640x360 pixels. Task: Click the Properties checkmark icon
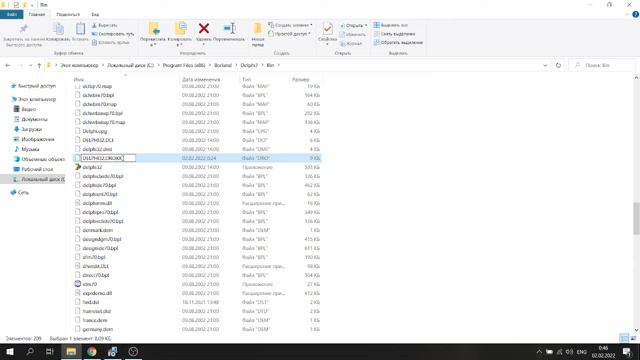pos(327,29)
